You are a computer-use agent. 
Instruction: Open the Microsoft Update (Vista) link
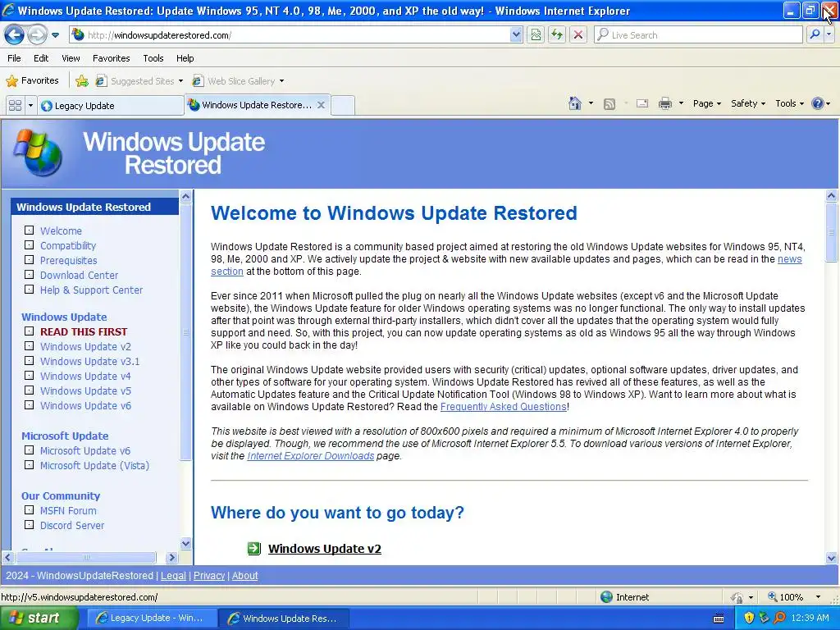point(95,466)
